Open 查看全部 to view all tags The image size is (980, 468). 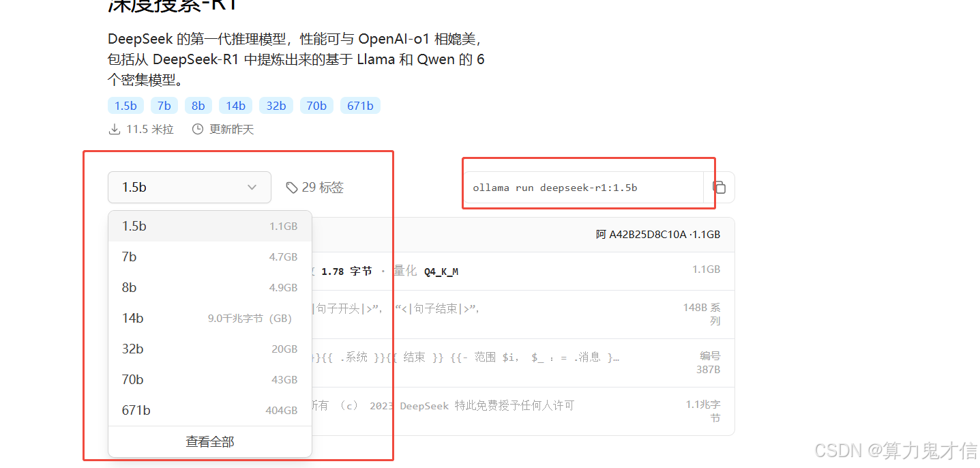tap(210, 441)
